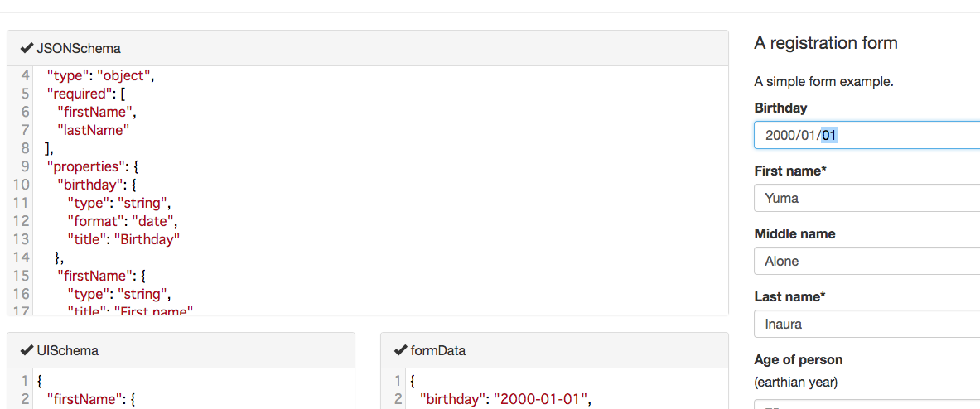Edit the Middle name field containing Alone
The image size is (980, 409).
(x=867, y=261)
